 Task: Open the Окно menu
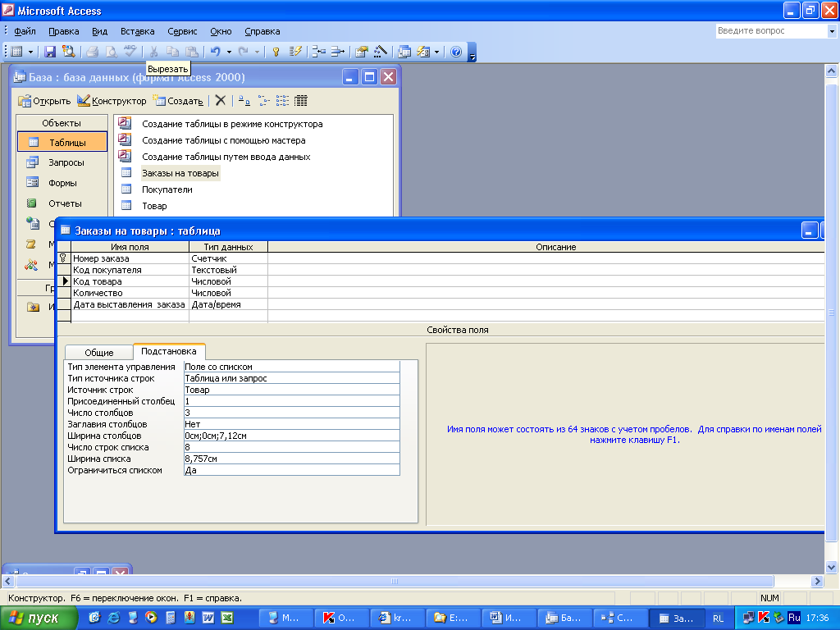(221, 31)
